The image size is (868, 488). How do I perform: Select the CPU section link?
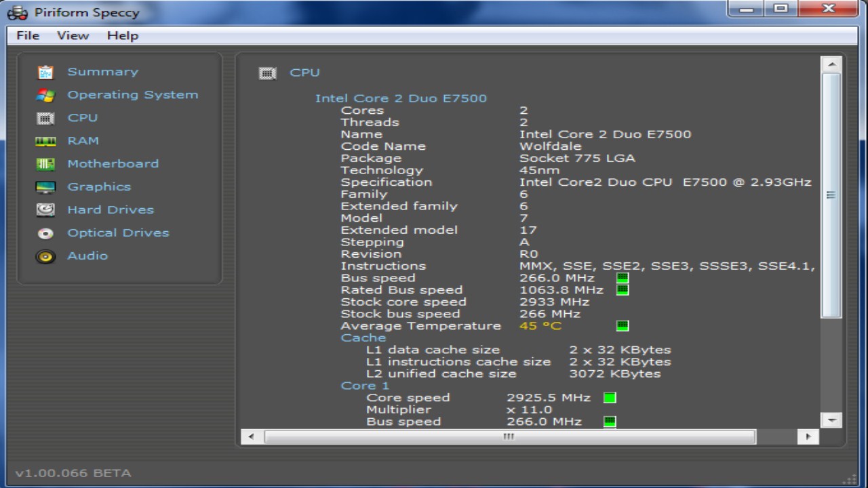pyautogui.click(x=83, y=118)
